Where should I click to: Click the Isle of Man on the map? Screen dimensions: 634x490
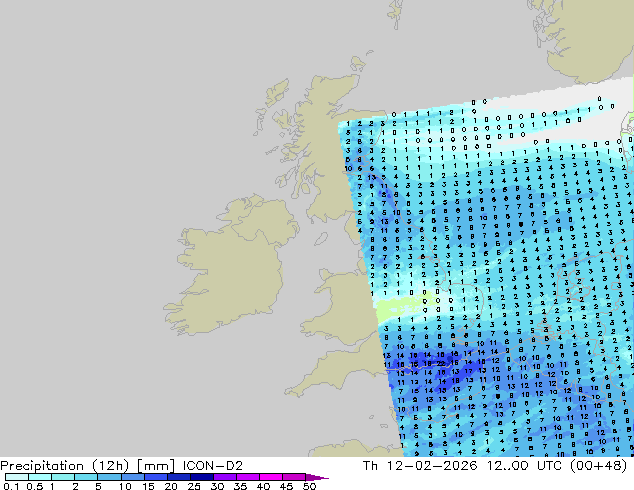[321, 239]
